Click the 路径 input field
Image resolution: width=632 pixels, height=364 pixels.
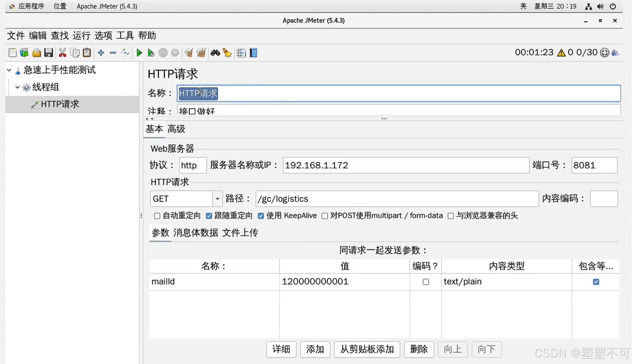pyautogui.click(x=397, y=199)
